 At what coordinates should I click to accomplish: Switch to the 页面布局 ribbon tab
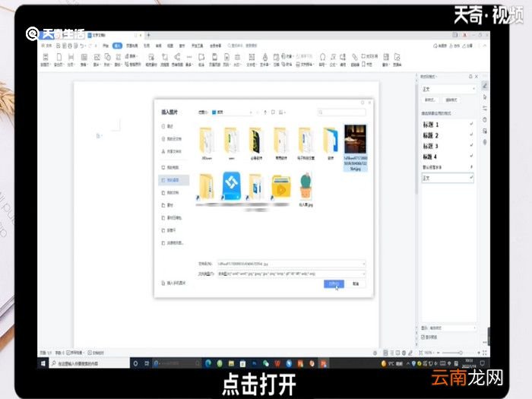click(x=132, y=46)
